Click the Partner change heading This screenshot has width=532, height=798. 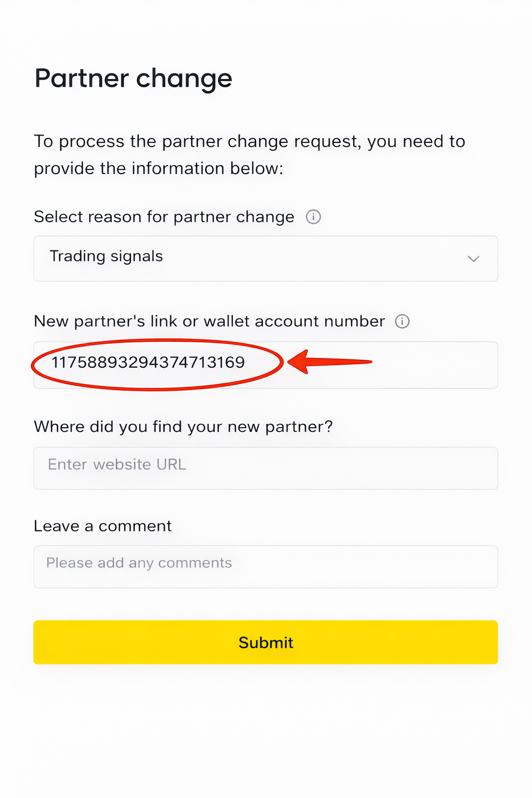133,78
